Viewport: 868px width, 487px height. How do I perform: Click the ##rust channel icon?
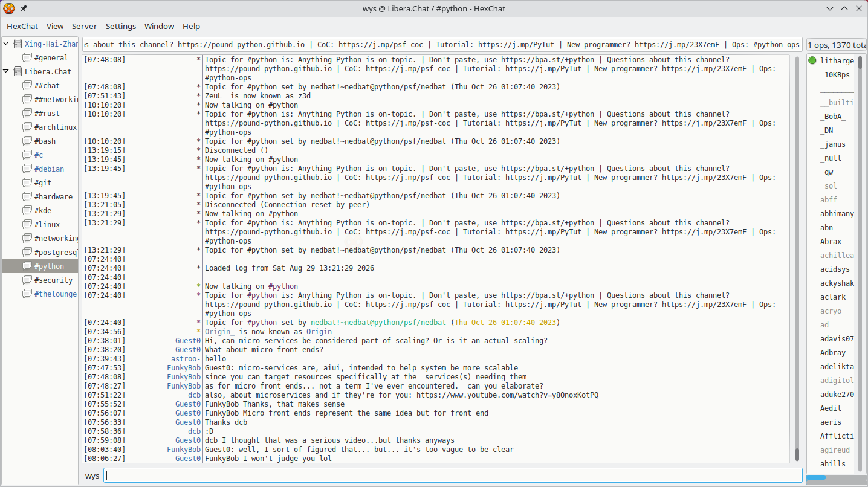pyautogui.click(x=27, y=113)
